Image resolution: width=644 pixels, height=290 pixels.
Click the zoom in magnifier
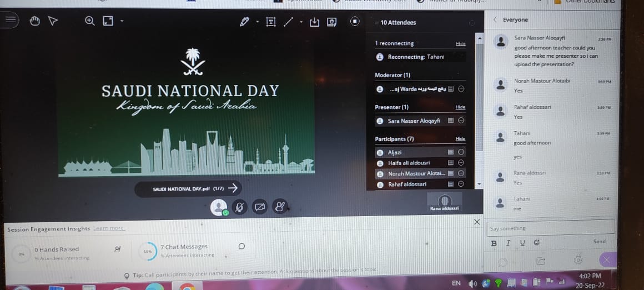[89, 21]
